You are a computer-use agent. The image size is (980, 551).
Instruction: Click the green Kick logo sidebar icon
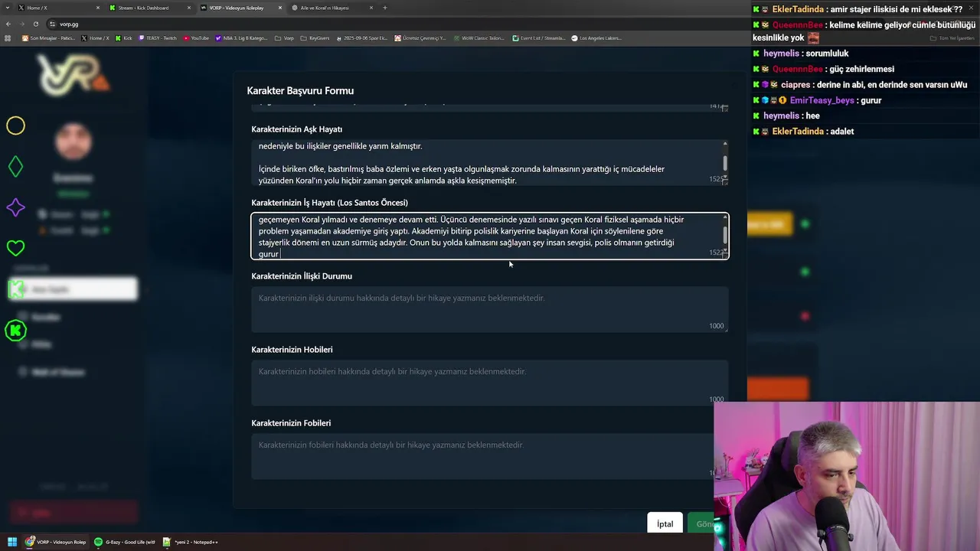pyautogui.click(x=15, y=331)
